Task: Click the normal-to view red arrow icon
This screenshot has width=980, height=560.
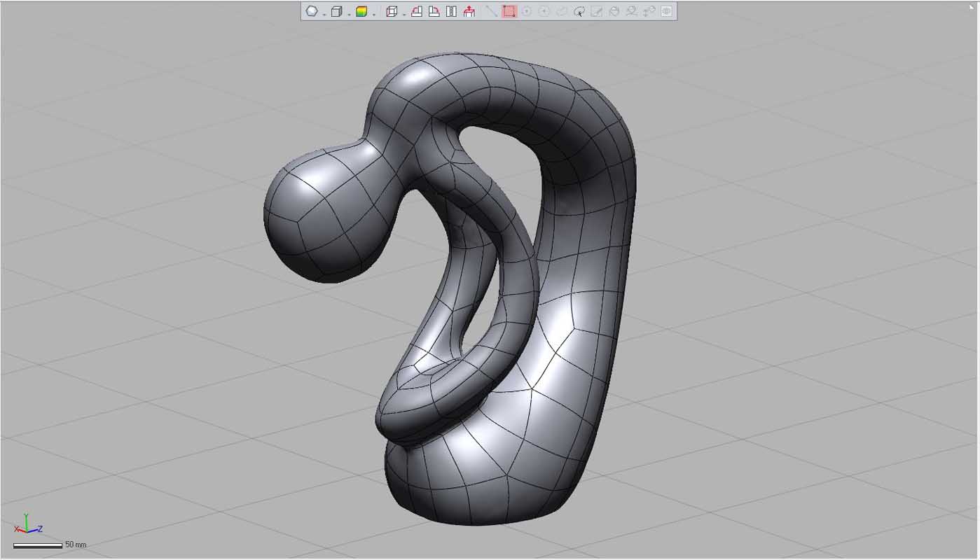Action: pyautogui.click(x=469, y=11)
